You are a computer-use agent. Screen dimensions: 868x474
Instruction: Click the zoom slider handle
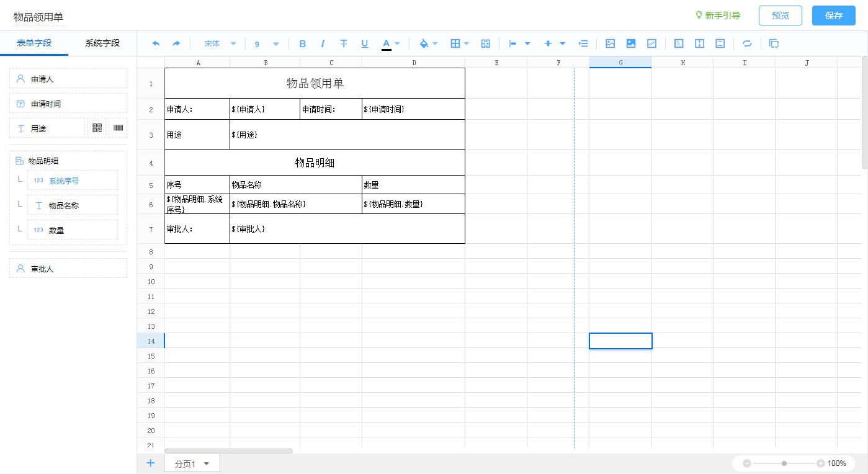[784, 463]
